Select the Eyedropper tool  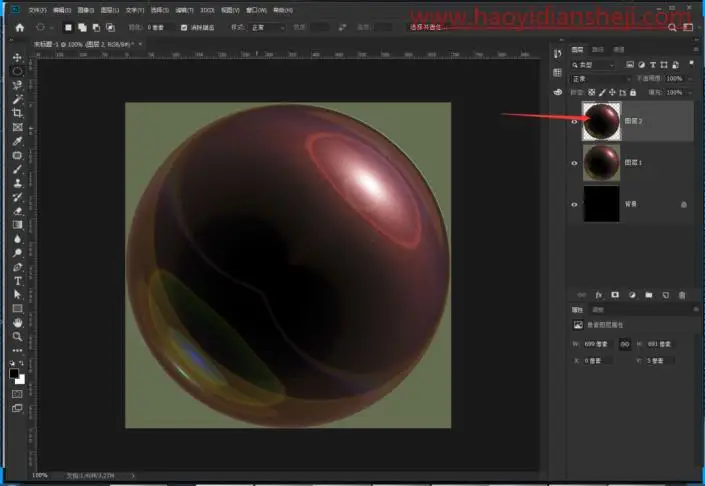[x=17, y=141]
